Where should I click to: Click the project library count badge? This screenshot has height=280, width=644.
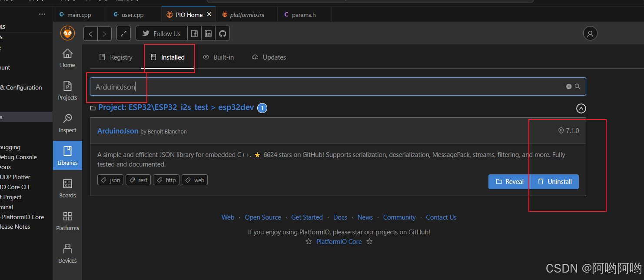[262, 108]
